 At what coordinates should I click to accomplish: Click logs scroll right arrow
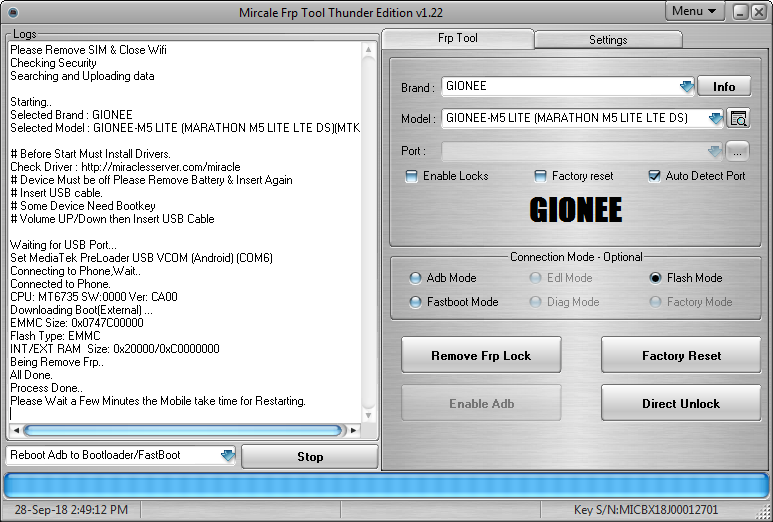point(353,430)
